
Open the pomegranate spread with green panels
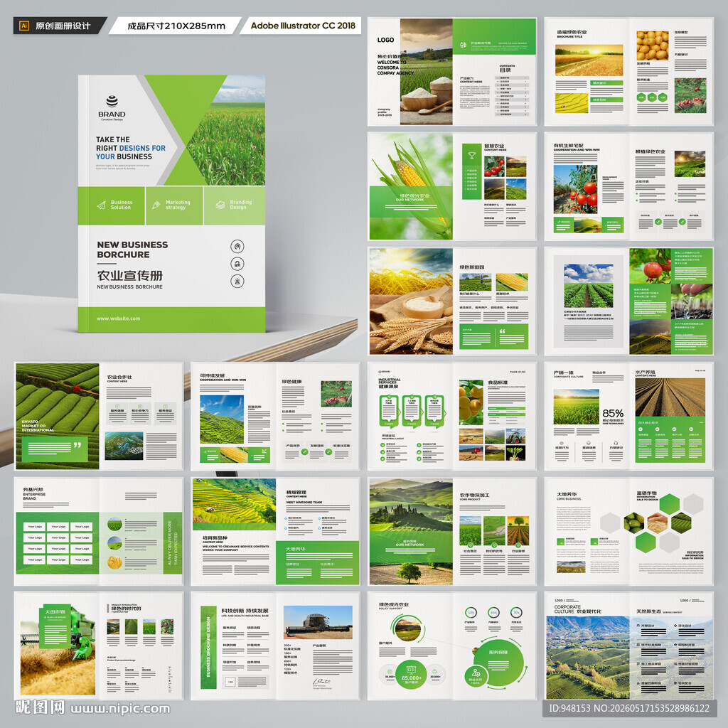point(628,301)
